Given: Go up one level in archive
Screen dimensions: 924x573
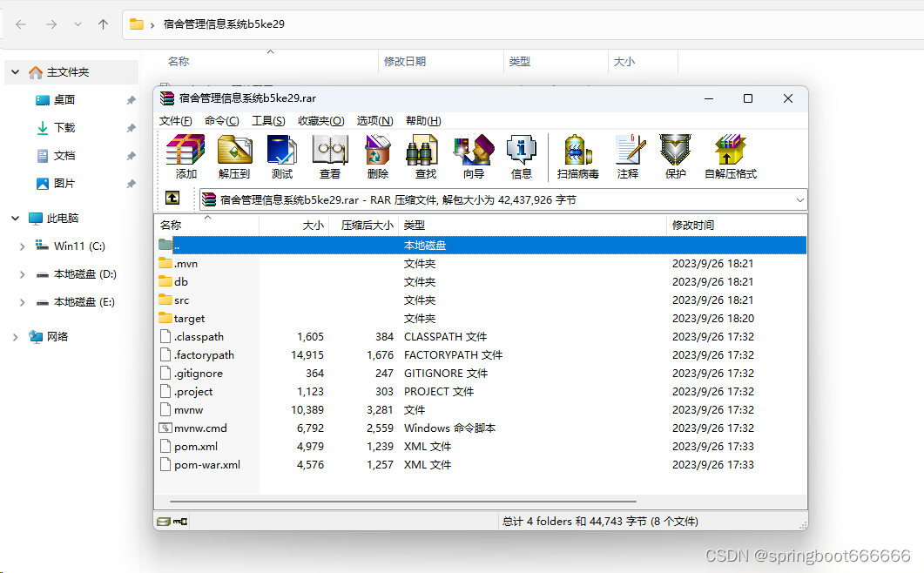Looking at the screenshot, I should [172, 198].
